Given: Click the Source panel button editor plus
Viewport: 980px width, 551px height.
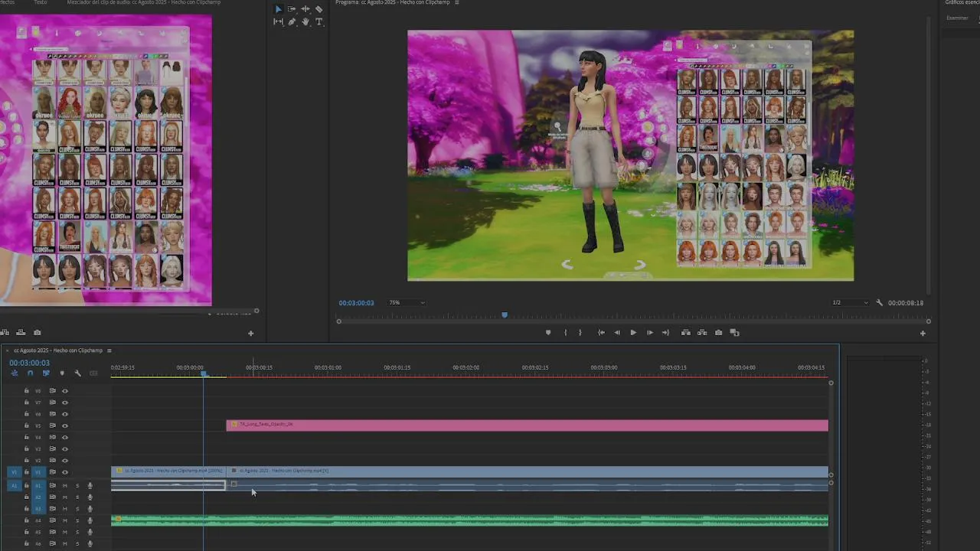Looking at the screenshot, I should (x=250, y=333).
